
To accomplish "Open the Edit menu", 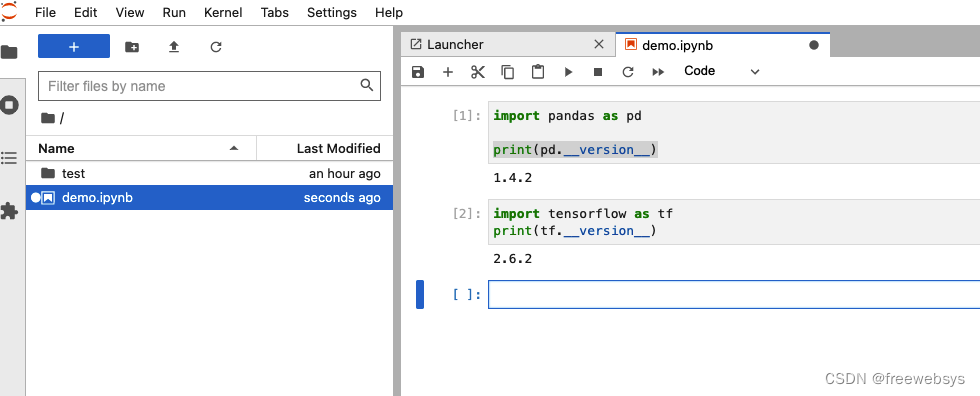I will pos(86,12).
